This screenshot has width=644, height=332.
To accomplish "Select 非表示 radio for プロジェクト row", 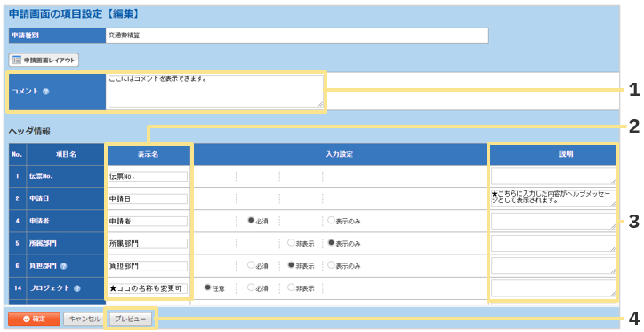I will [x=291, y=288].
